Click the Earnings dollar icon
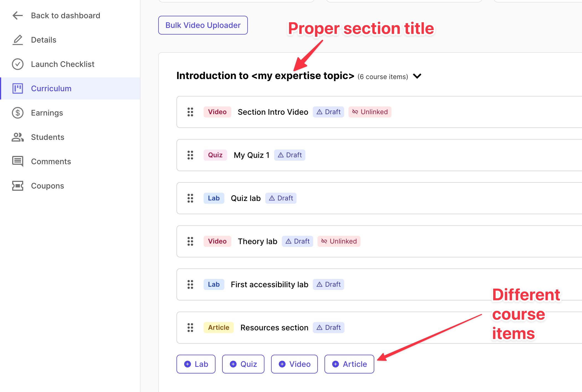The height and width of the screenshot is (392, 582). pos(18,113)
